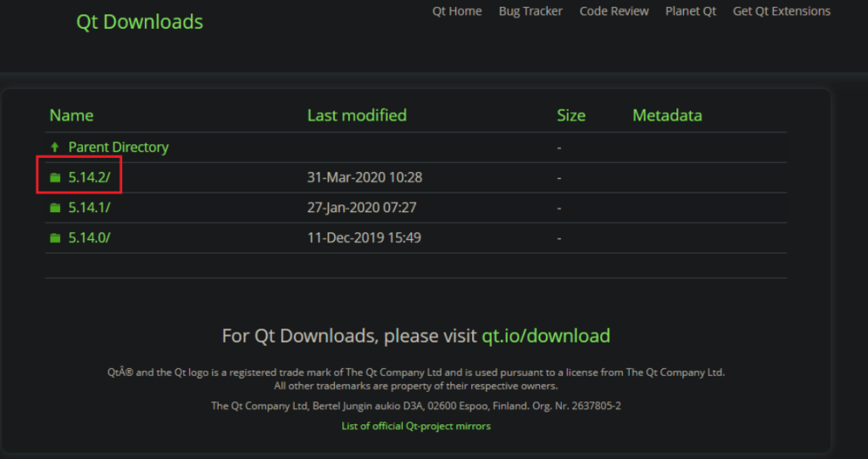
Task: Open the 5.14.0/ directory link
Action: [89, 238]
